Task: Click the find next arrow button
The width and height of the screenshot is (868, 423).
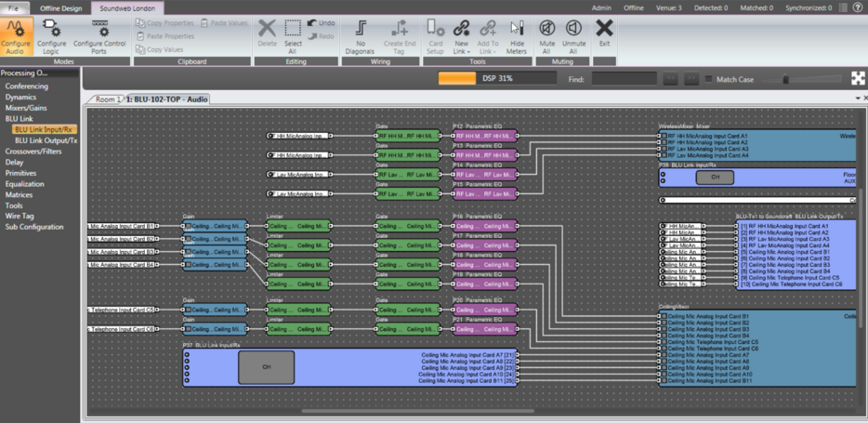Action: (690, 79)
